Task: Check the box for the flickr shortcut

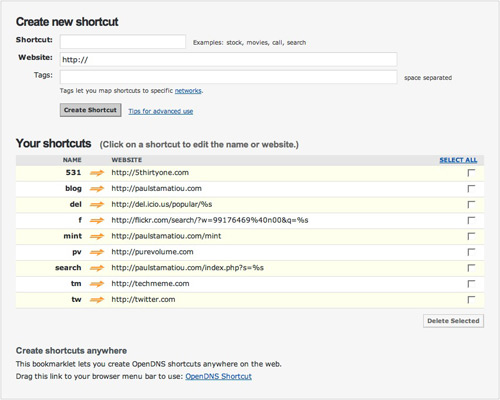Action: pyautogui.click(x=471, y=220)
